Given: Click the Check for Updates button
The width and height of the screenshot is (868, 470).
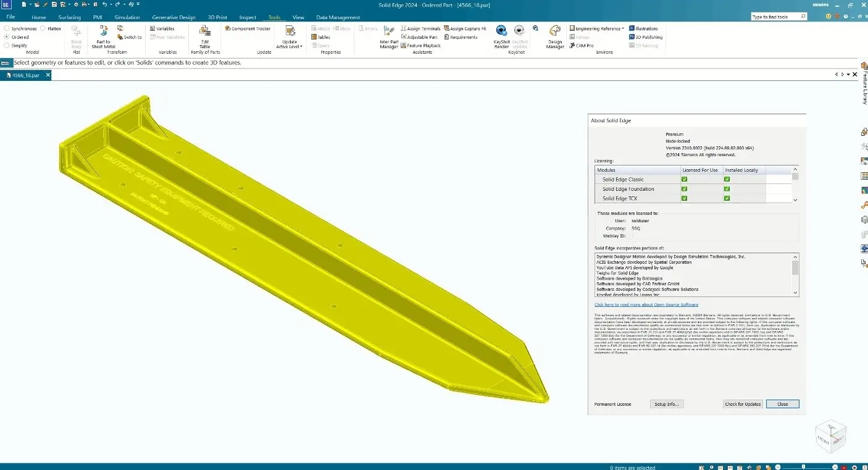Looking at the screenshot, I should point(743,404).
